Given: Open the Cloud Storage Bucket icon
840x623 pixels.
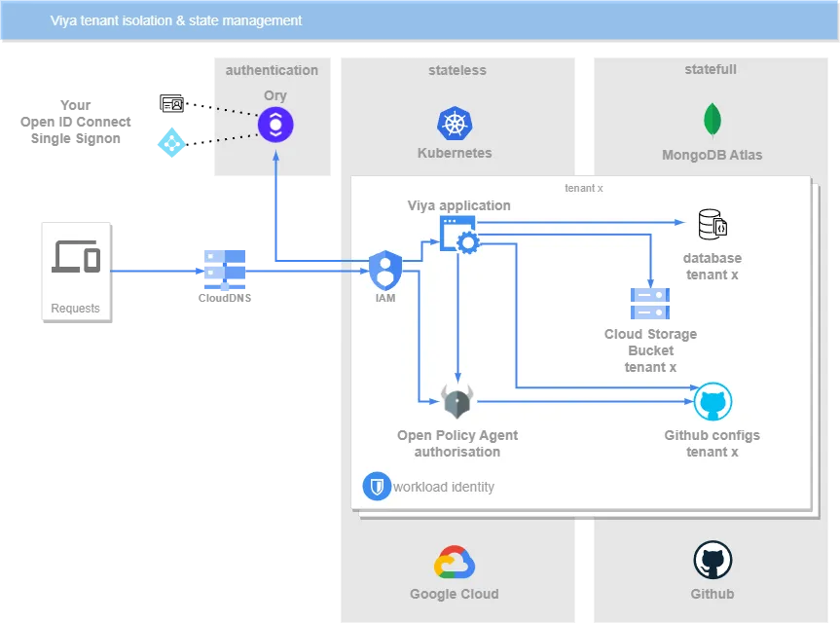Looking at the screenshot, I should click(x=649, y=303).
